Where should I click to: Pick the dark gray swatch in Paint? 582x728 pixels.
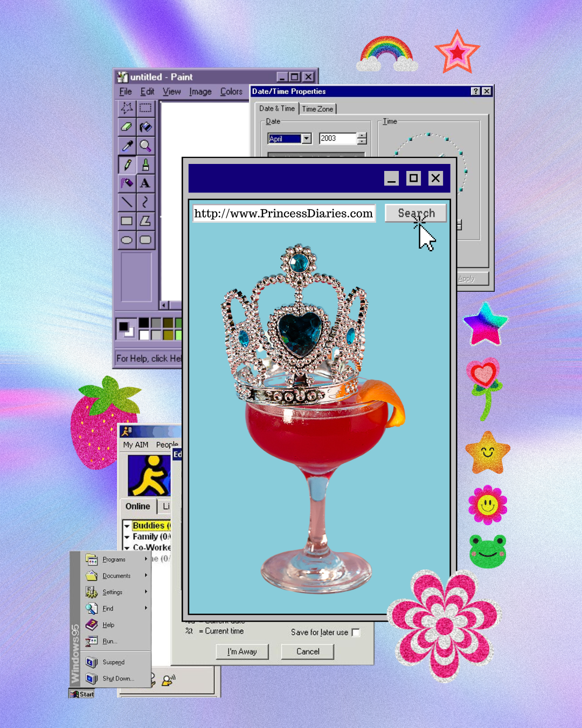tap(156, 322)
